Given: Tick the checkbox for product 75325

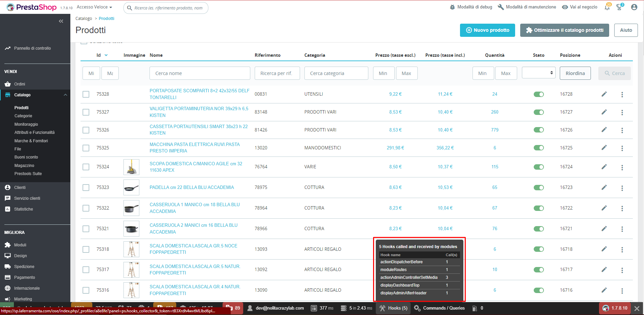Looking at the screenshot, I should click(x=86, y=148).
